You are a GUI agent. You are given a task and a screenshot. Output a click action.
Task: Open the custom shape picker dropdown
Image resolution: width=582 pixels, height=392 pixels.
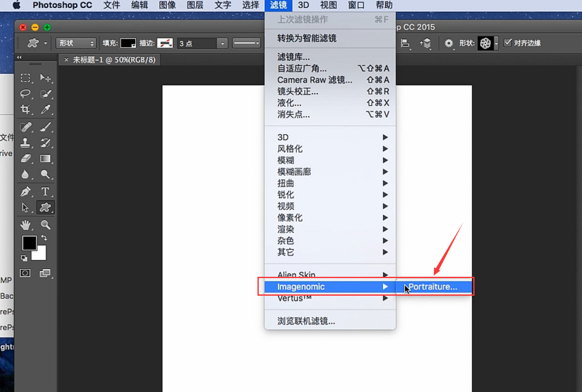pos(496,43)
